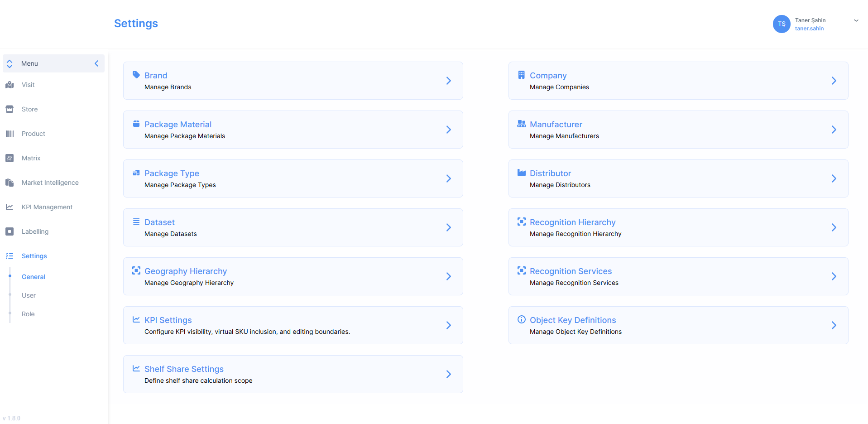Select the User submenu item
Viewport: 868px width, 424px height.
(29, 295)
